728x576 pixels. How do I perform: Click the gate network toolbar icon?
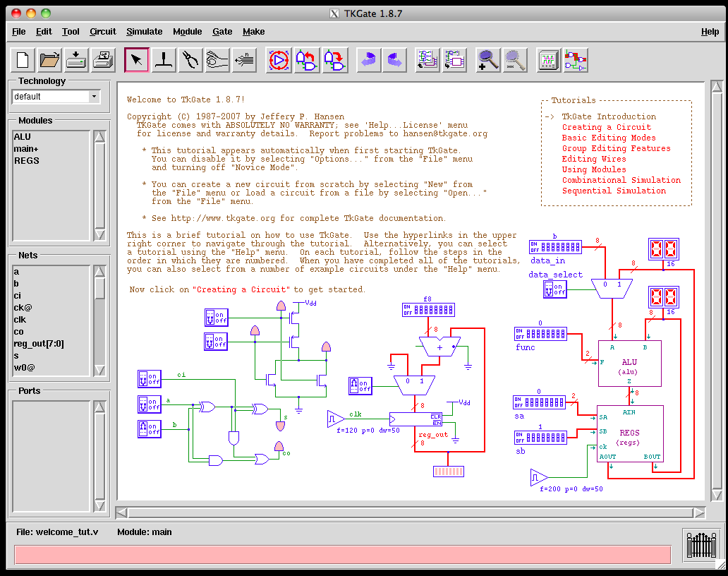576,61
